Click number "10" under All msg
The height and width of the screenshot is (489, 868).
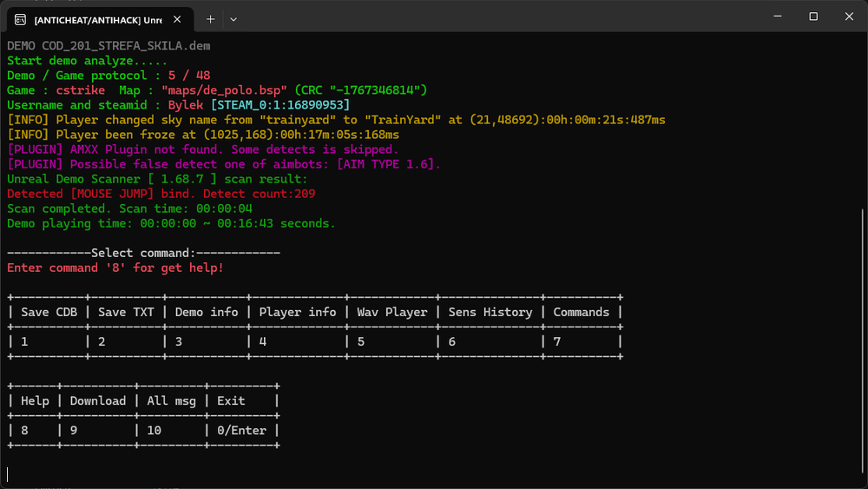(x=154, y=430)
